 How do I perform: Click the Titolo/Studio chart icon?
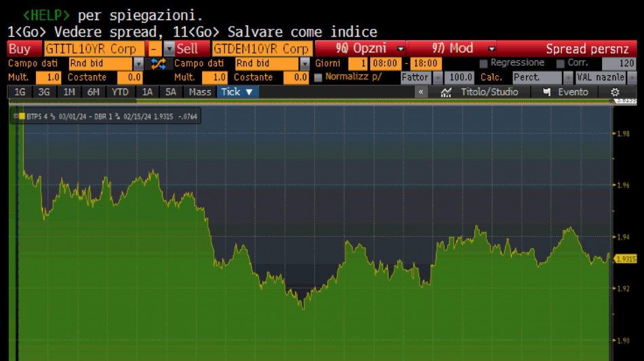click(446, 92)
